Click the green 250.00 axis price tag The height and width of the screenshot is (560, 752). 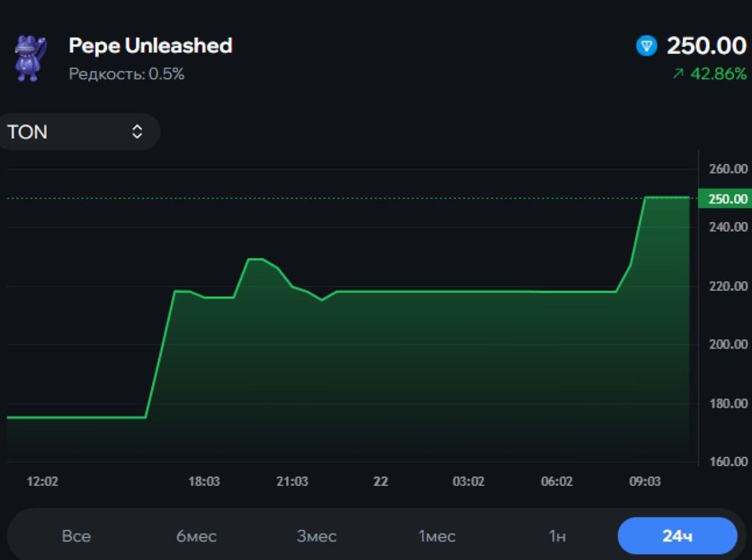[725, 199]
